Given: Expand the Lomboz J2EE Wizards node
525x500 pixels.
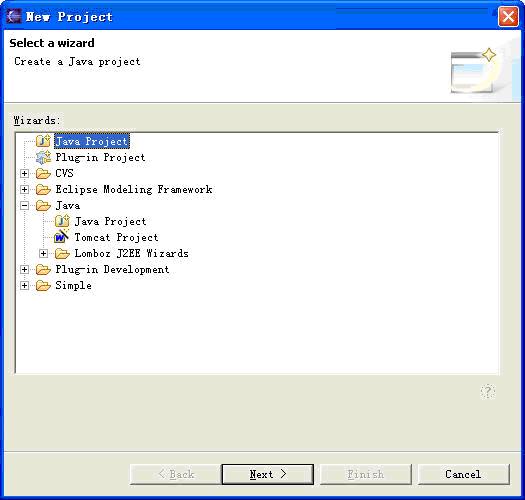Looking at the screenshot, I should [43, 254].
